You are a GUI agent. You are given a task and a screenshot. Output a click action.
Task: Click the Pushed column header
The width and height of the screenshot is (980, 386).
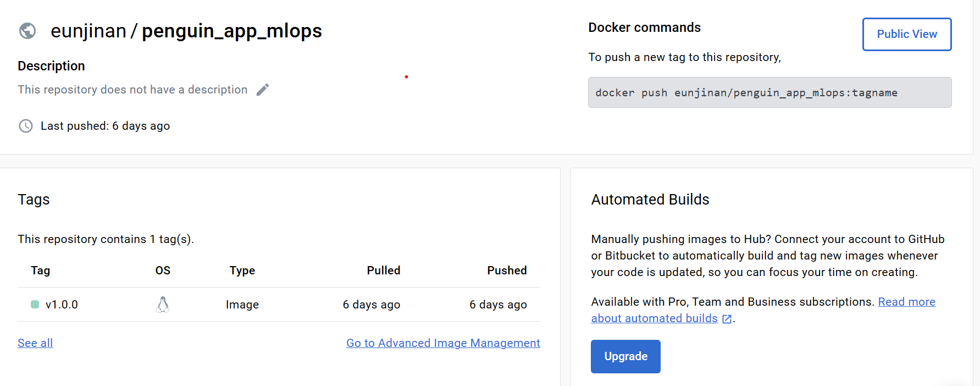pos(507,271)
